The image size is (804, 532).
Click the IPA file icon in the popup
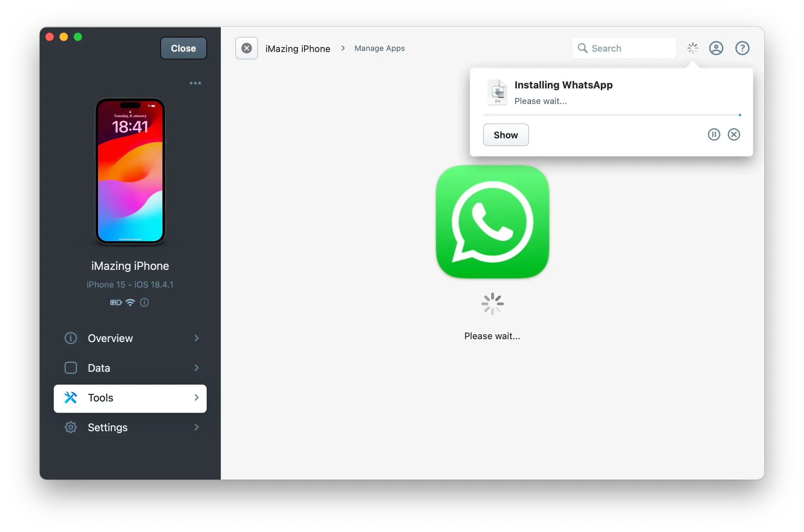(497, 92)
